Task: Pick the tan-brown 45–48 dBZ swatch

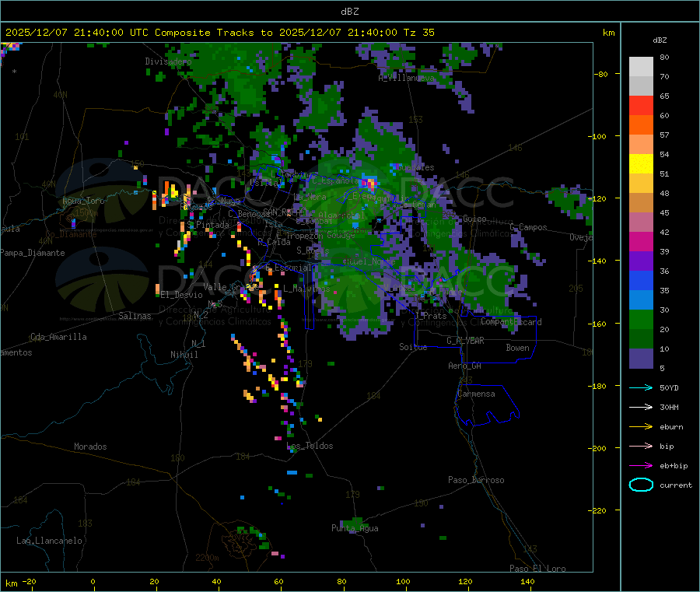Action: coord(641,203)
